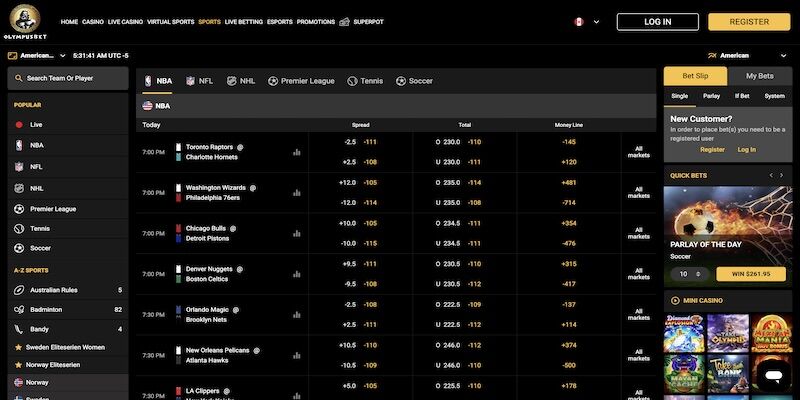Click the REGISTER button

click(x=749, y=22)
